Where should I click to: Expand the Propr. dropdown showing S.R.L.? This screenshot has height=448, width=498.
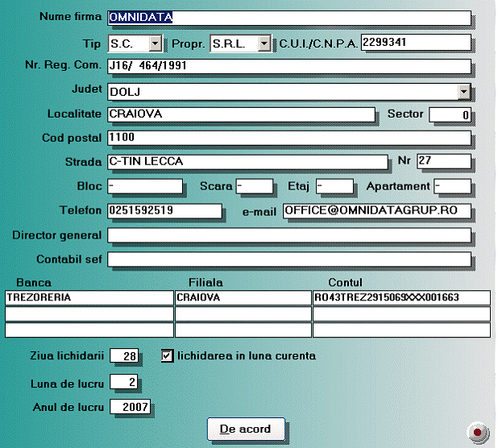[264, 44]
